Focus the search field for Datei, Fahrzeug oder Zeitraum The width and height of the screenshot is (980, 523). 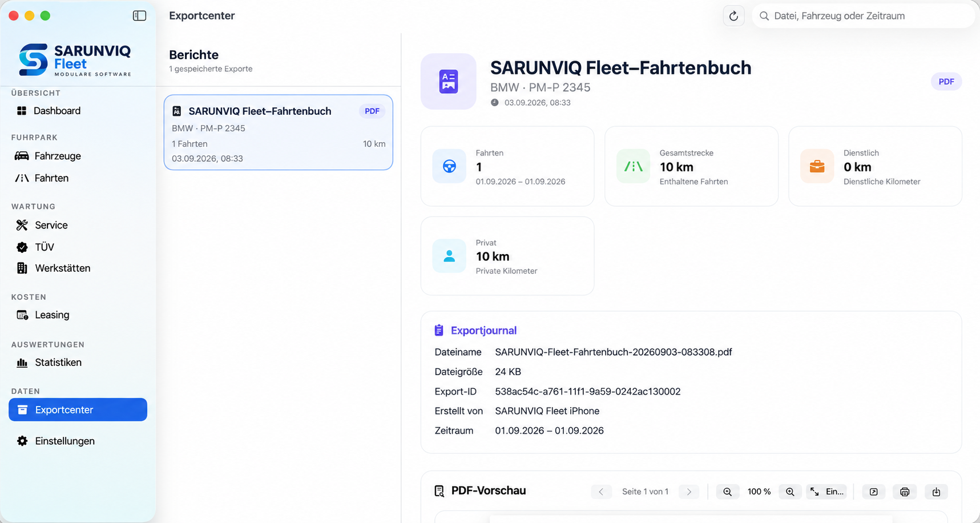tap(863, 16)
